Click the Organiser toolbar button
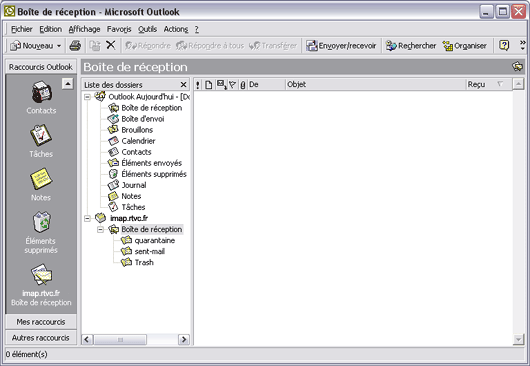 [465, 46]
